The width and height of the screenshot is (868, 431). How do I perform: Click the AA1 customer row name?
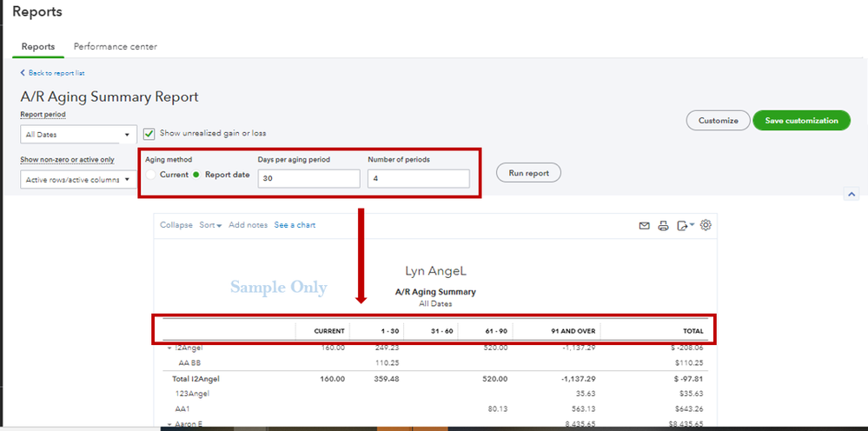pyautogui.click(x=182, y=409)
